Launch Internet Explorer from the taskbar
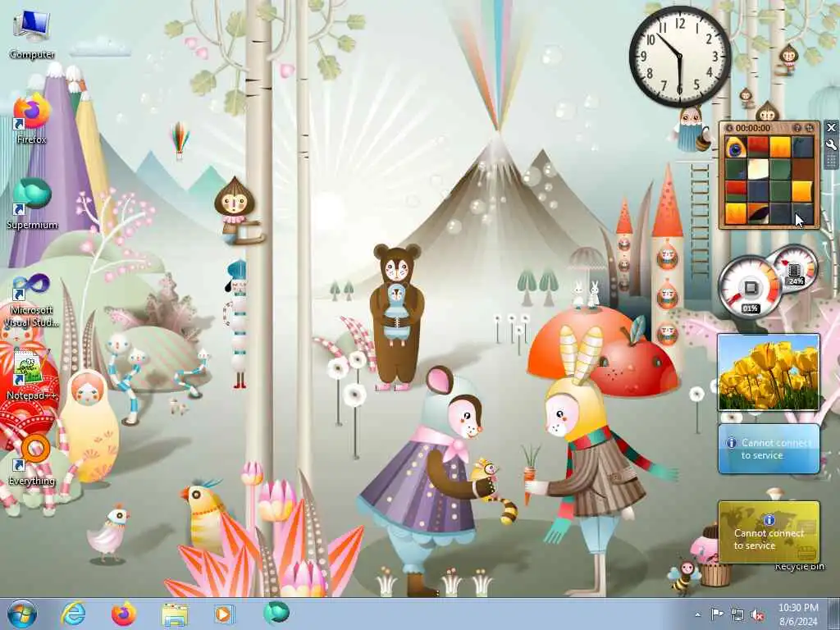The image size is (840, 630). coord(73,614)
